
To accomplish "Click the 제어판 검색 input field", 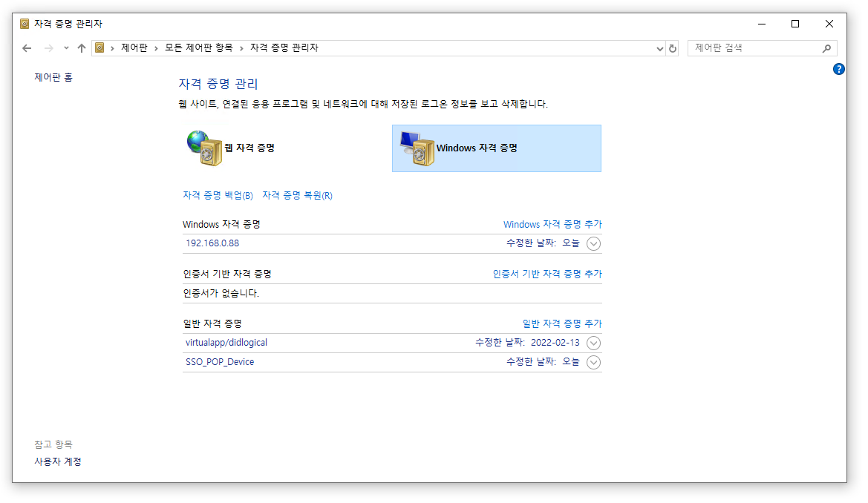I will [756, 48].
